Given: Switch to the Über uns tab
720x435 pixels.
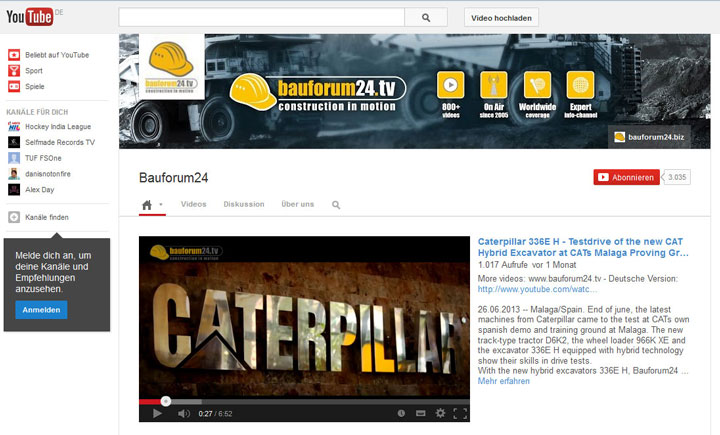Looking at the screenshot, I should click(298, 204).
